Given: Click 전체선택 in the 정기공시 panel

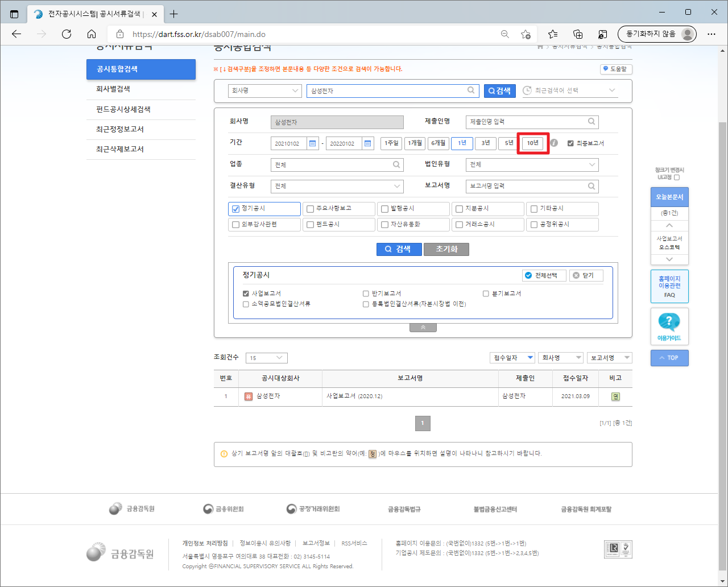Looking at the screenshot, I should (544, 275).
